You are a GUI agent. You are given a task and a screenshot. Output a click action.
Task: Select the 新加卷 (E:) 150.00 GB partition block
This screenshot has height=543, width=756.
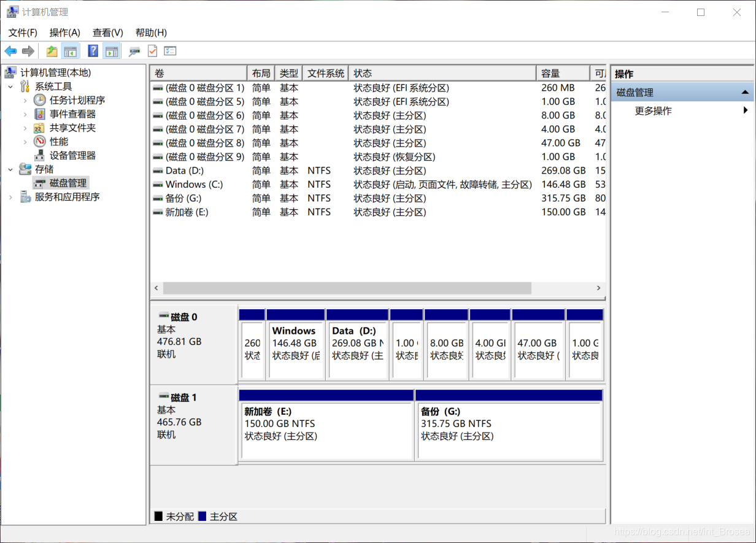[x=326, y=425]
